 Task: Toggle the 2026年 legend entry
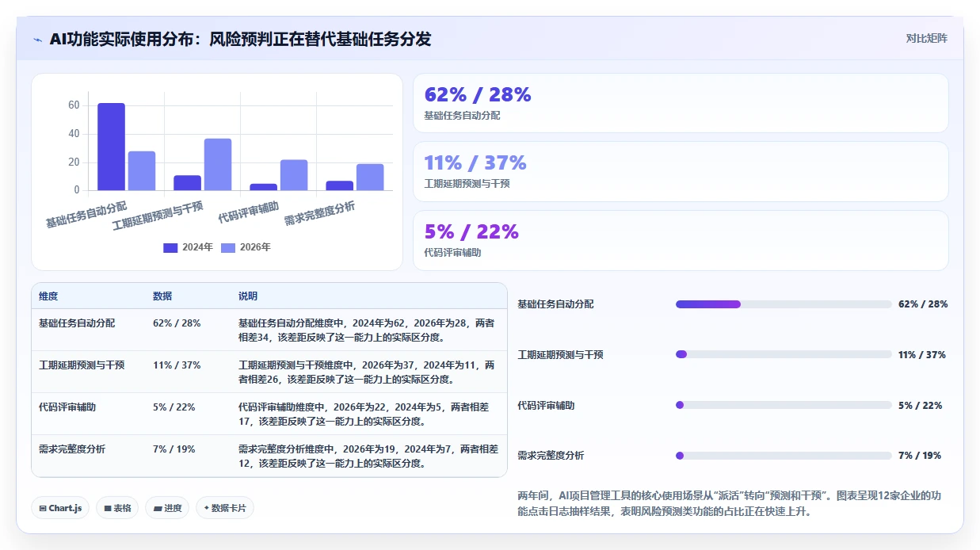pyautogui.click(x=246, y=247)
